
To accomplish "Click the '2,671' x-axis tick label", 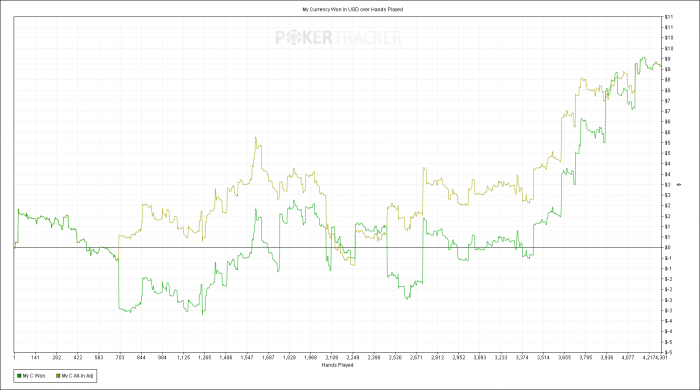I will (x=416, y=357).
